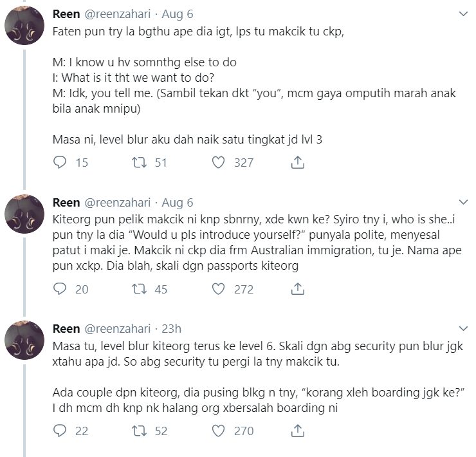Reply to the tweet with 22 replies
The width and height of the screenshot is (476, 457).
coord(60,431)
